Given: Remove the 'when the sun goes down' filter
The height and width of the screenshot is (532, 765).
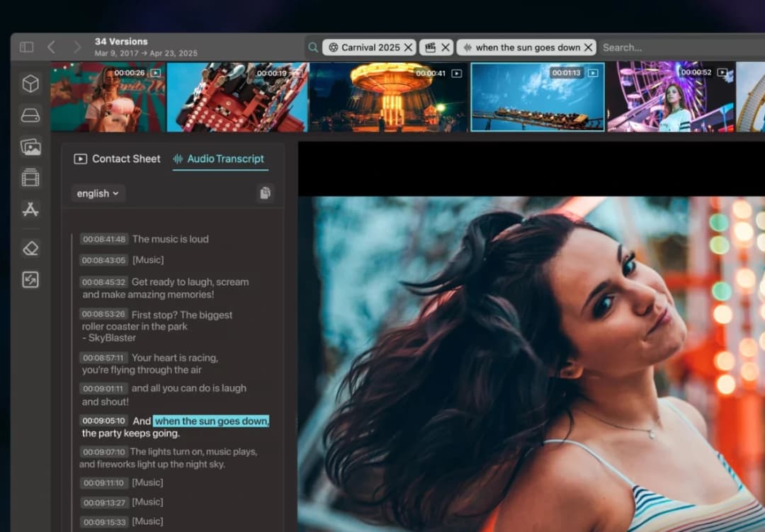Looking at the screenshot, I should tap(589, 47).
